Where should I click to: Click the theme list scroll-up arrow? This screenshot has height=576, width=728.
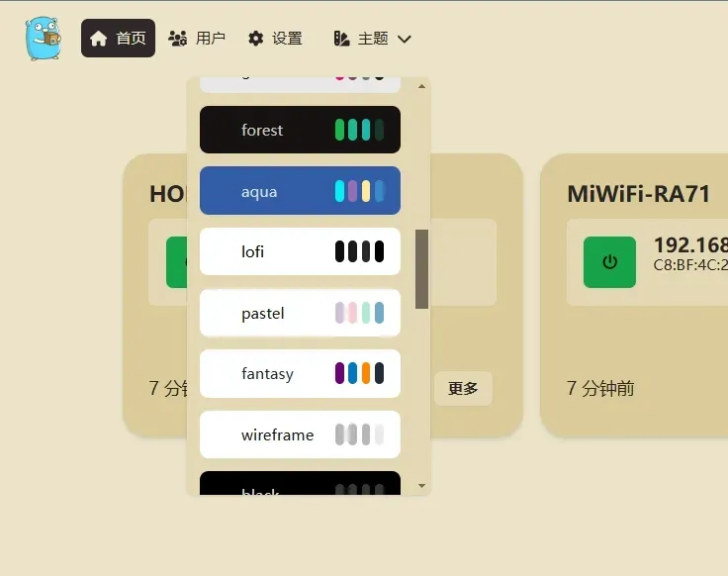(x=421, y=86)
